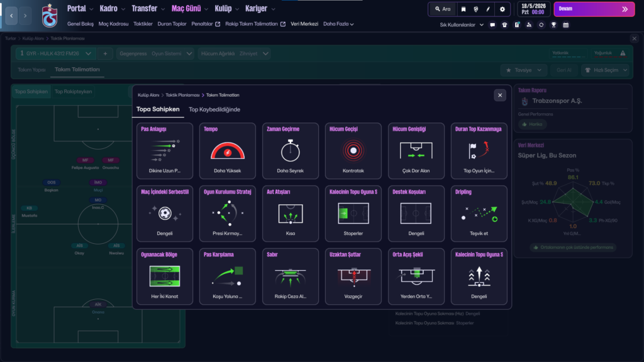
Task: Click the Zaman Geçirme stopwatch icon
Action: 291,151
